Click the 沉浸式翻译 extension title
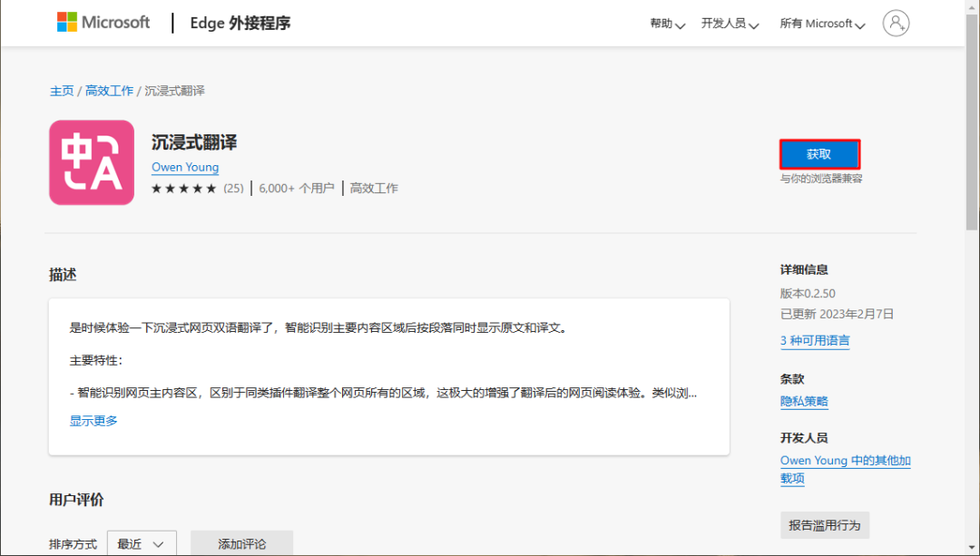The width and height of the screenshot is (980, 556). pyautogui.click(x=194, y=142)
